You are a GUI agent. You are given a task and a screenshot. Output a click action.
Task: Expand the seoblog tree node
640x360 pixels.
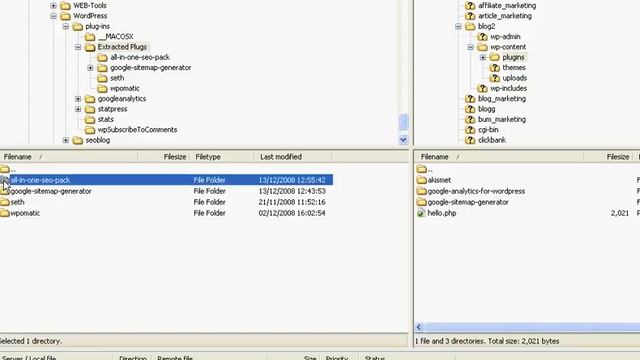(66, 140)
